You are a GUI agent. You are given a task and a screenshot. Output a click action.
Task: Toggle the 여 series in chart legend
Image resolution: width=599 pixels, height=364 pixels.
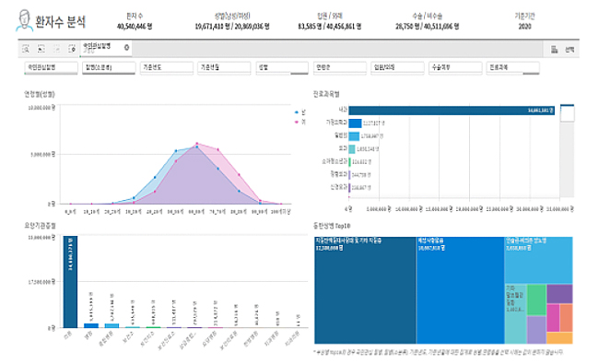tap(299, 122)
